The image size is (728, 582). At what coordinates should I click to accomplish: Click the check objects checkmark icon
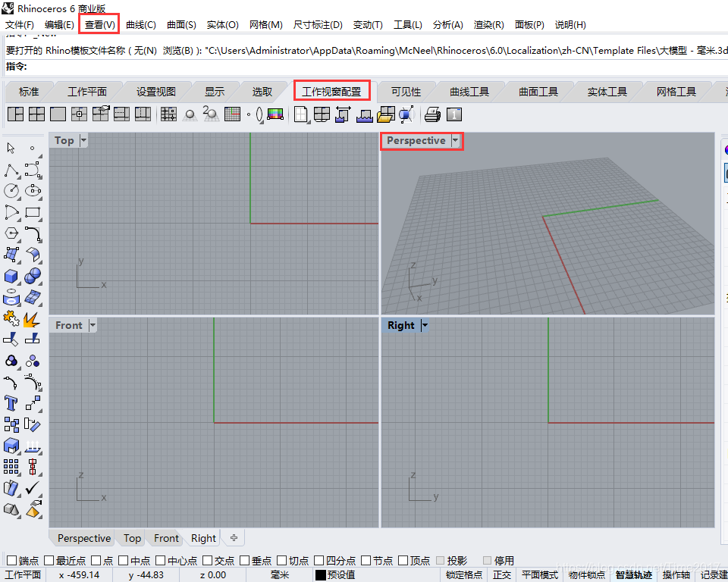point(33,488)
